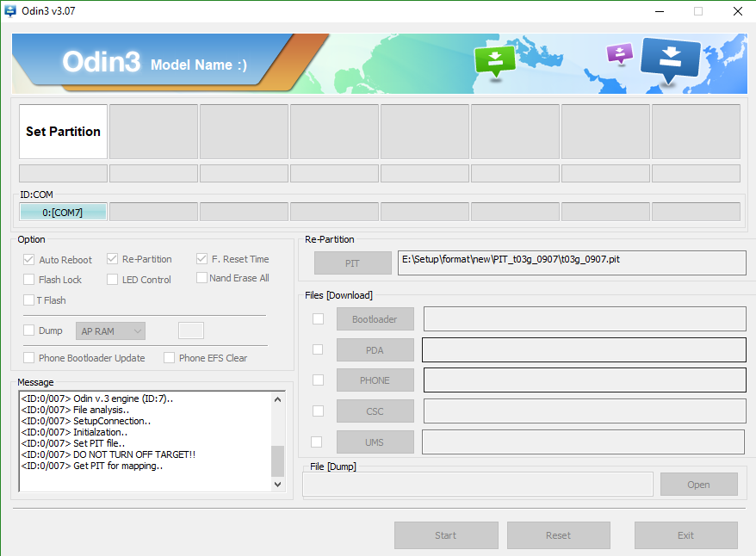The height and width of the screenshot is (556, 756).
Task: Click the PIT button
Action: [x=352, y=263]
